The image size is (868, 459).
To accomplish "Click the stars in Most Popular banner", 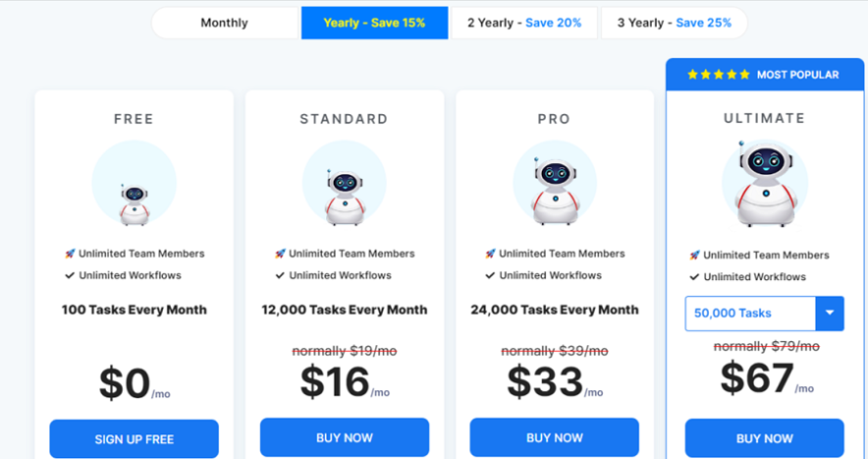I will (x=719, y=75).
